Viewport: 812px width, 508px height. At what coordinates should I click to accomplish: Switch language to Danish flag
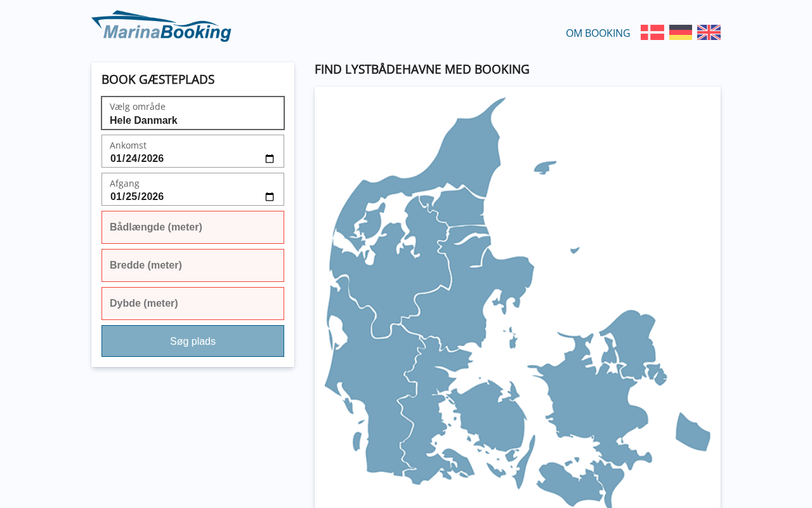[652, 32]
